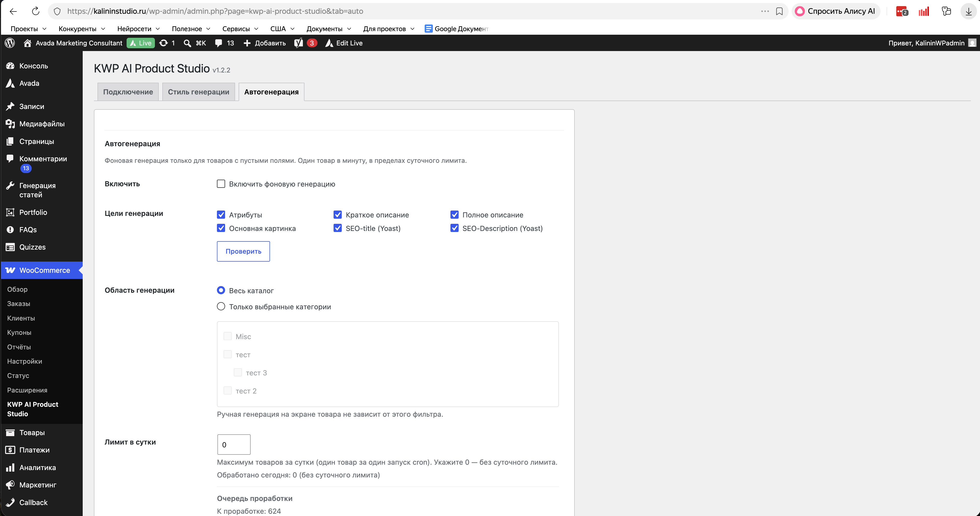Switch to the Стиль генерации tab
The width and height of the screenshot is (980, 516).
point(199,92)
